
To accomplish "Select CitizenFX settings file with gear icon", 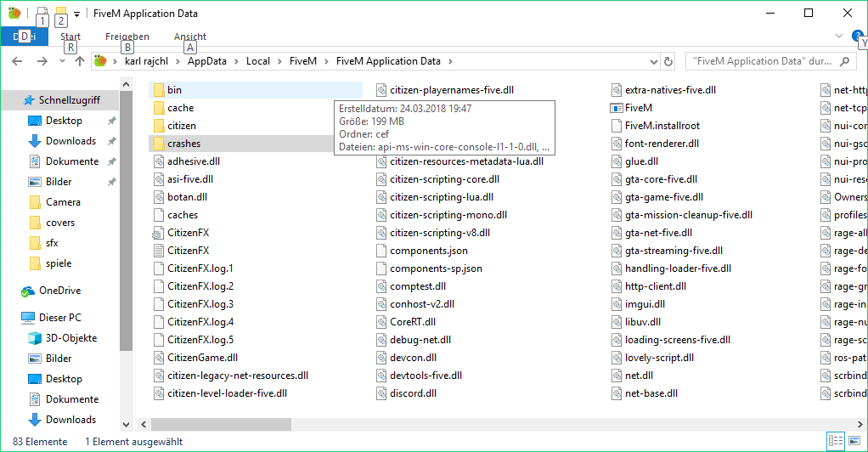I will pos(158,233).
